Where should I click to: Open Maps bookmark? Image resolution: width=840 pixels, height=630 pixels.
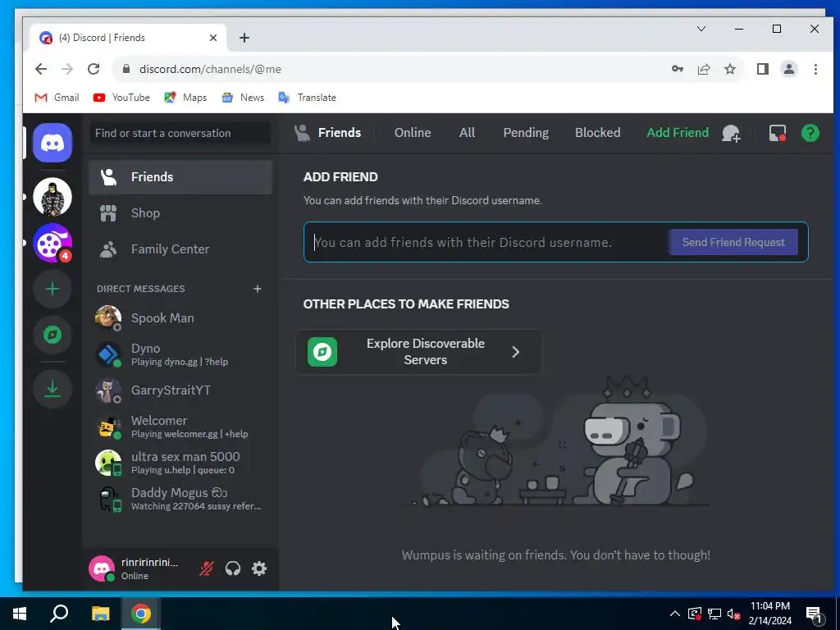tap(185, 98)
